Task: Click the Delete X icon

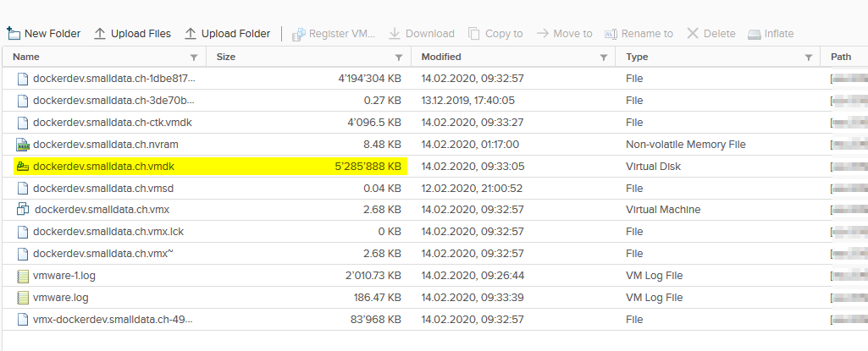Action: (x=693, y=33)
